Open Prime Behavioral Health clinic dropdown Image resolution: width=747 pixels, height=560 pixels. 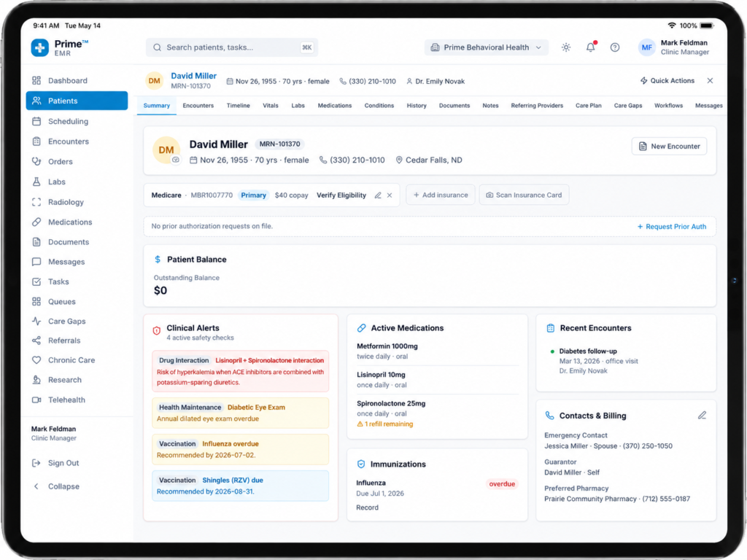(486, 47)
